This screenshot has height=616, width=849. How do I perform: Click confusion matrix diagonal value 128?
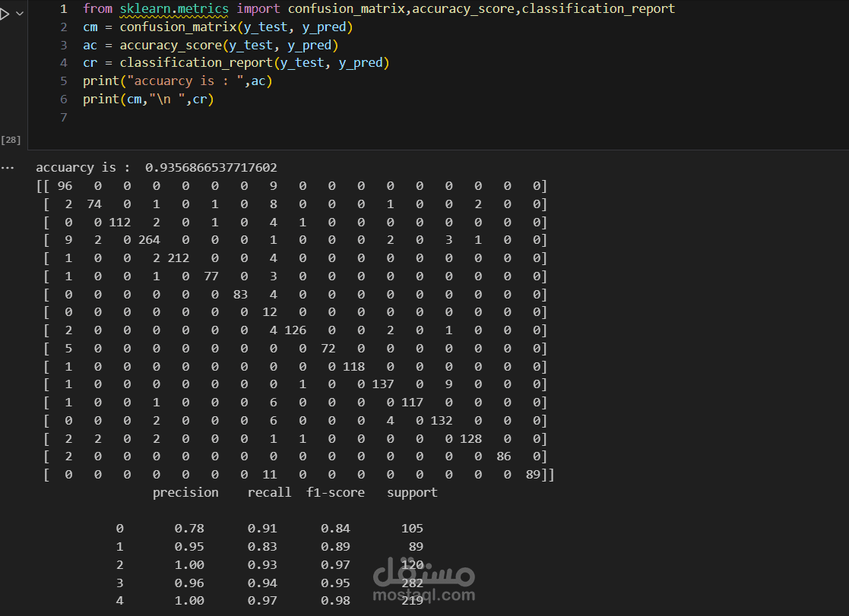tap(470, 439)
